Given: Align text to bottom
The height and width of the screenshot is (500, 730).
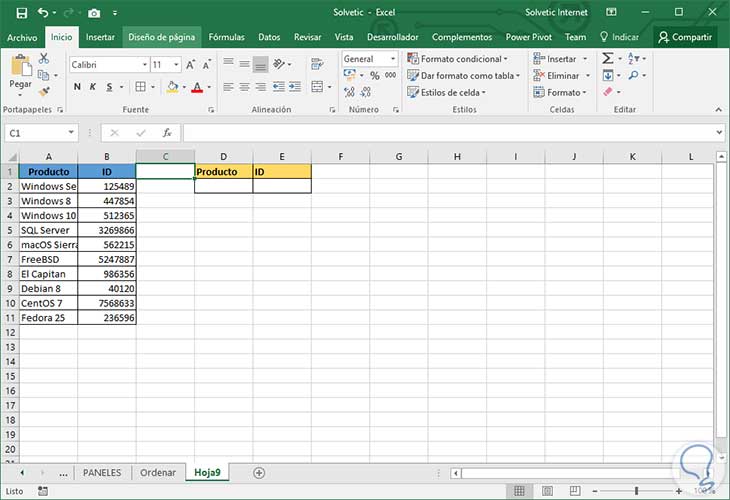Looking at the screenshot, I should (x=261, y=65).
